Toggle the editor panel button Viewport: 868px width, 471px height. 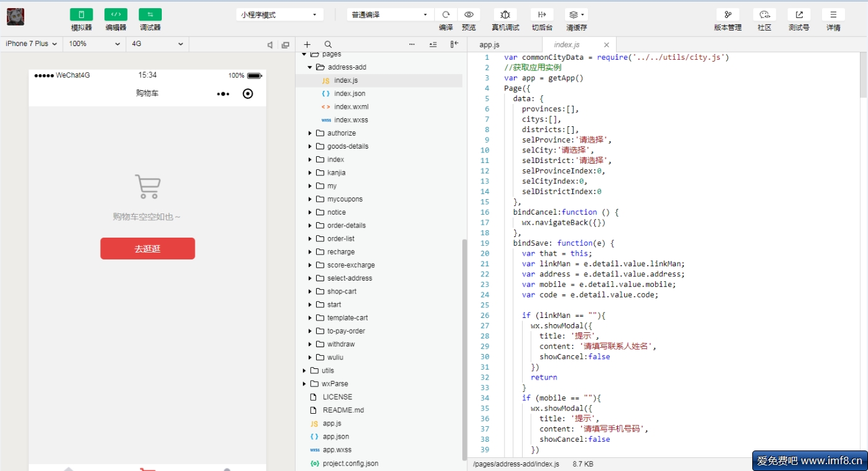(116, 15)
